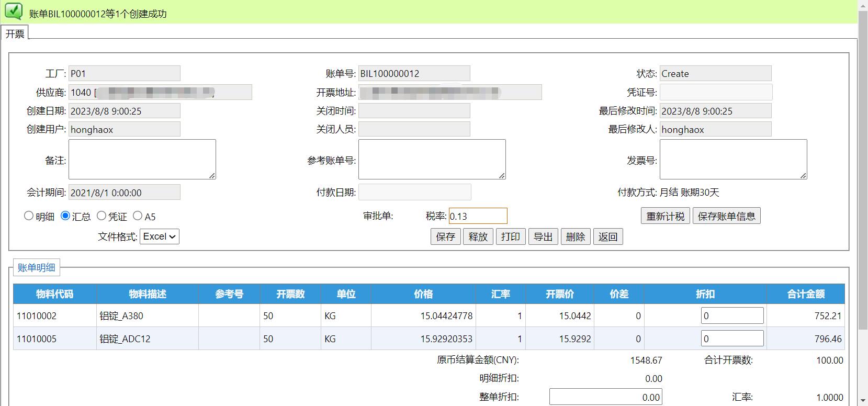This screenshot has height=406, width=868.
Task: Click the 账单号 field BIL100000012
Action: [414, 73]
